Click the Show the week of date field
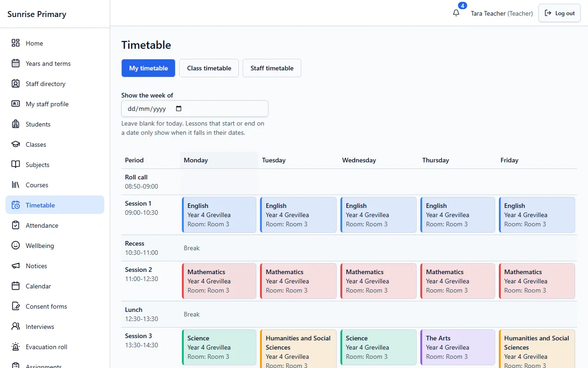The height and width of the screenshot is (368, 588). (x=195, y=109)
